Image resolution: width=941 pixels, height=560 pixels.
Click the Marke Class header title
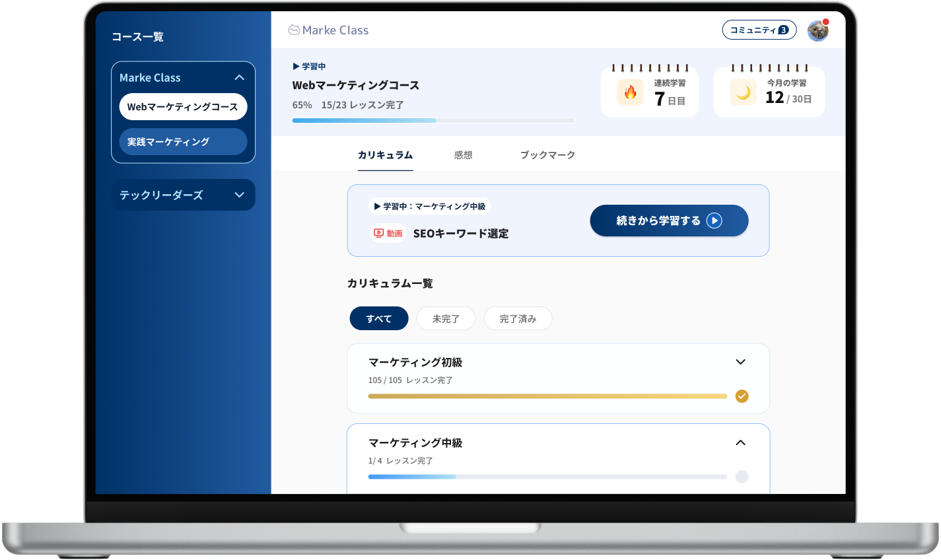(335, 30)
